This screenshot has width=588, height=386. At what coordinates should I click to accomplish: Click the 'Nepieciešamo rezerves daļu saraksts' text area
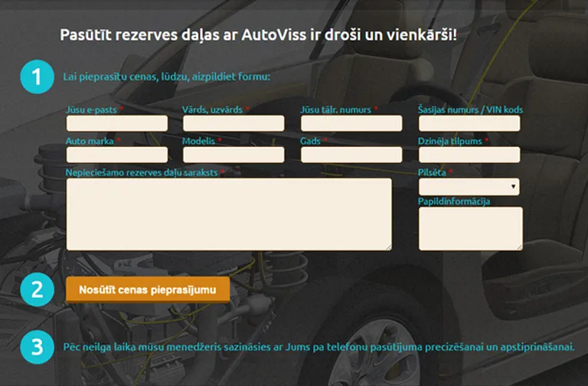(229, 214)
